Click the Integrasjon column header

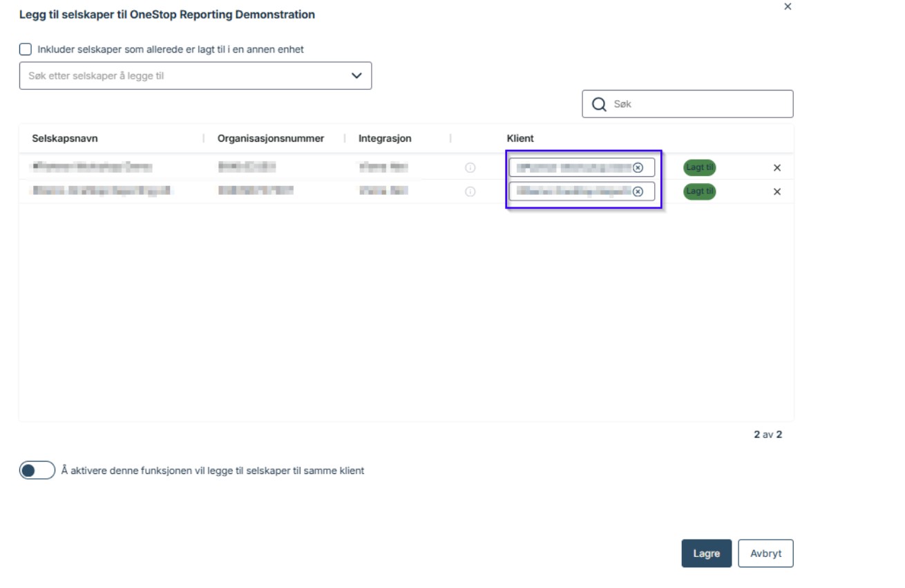[x=385, y=138]
